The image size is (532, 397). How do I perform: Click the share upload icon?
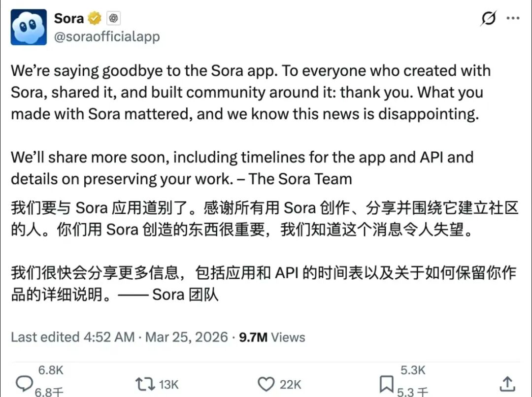507,384
